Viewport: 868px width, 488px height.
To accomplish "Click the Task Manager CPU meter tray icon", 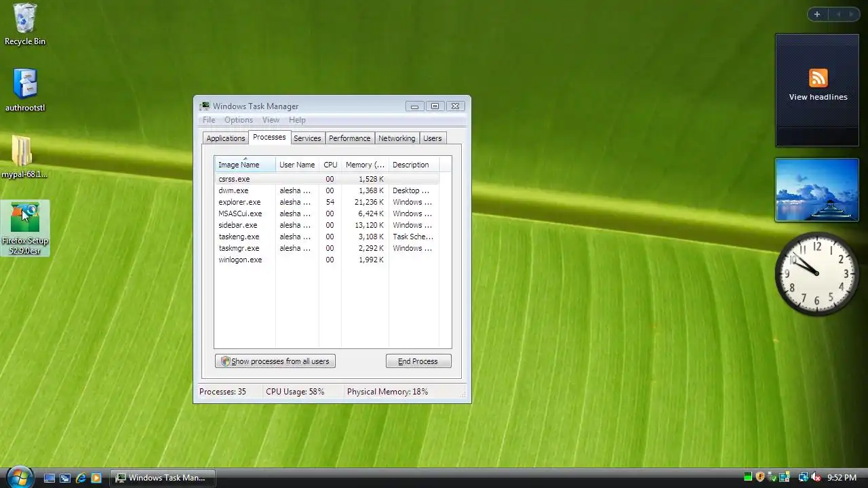I will [x=748, y=477].
